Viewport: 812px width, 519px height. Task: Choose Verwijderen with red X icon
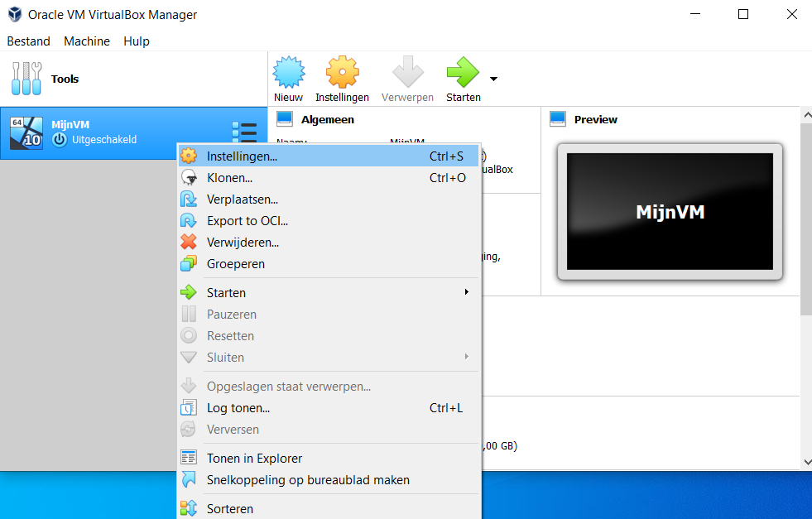point(242,243)
